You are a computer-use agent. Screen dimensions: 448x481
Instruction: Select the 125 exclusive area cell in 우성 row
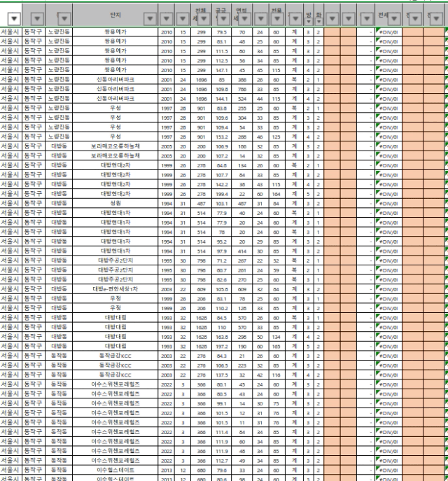point(276,137)
